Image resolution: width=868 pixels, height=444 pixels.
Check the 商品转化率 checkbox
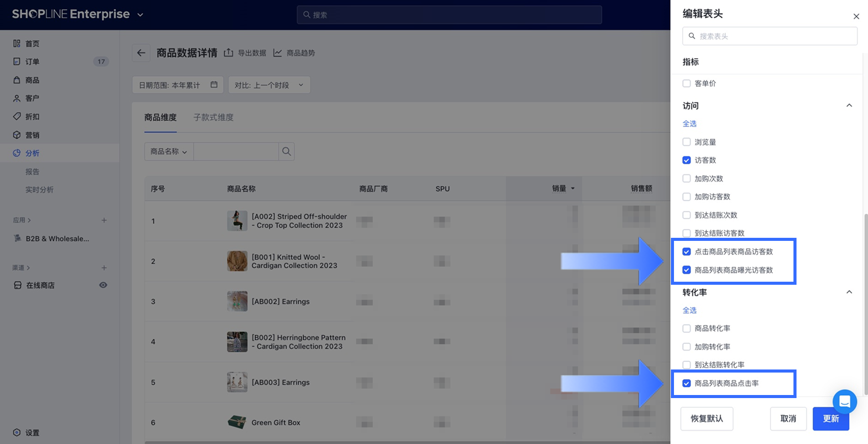[x=687, y=328]
